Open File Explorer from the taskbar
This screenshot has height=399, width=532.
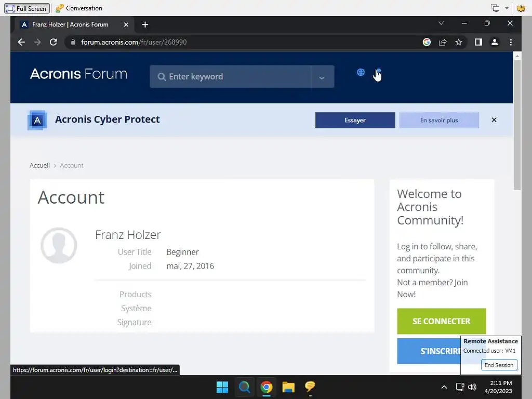pyautogui.click(x=288, y=387)
